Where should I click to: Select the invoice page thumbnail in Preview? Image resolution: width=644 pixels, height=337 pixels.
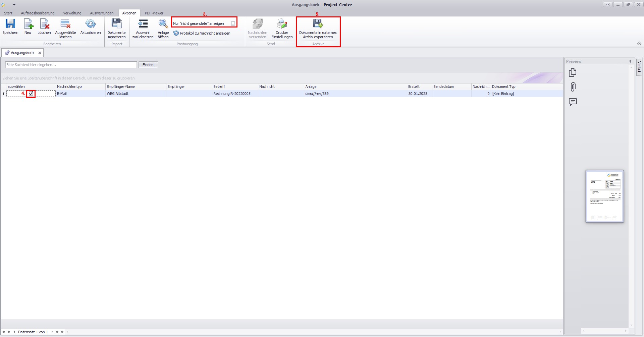coord(604,196)
